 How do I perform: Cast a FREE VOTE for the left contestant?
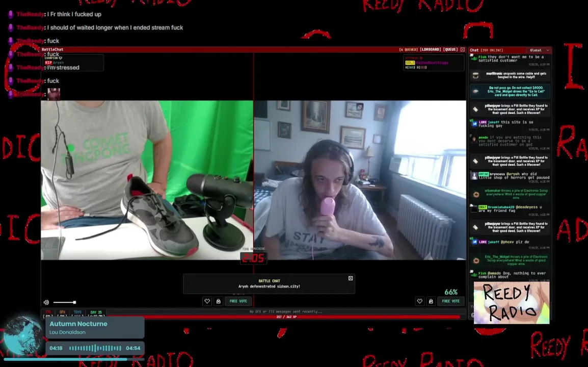click(238, 301)
